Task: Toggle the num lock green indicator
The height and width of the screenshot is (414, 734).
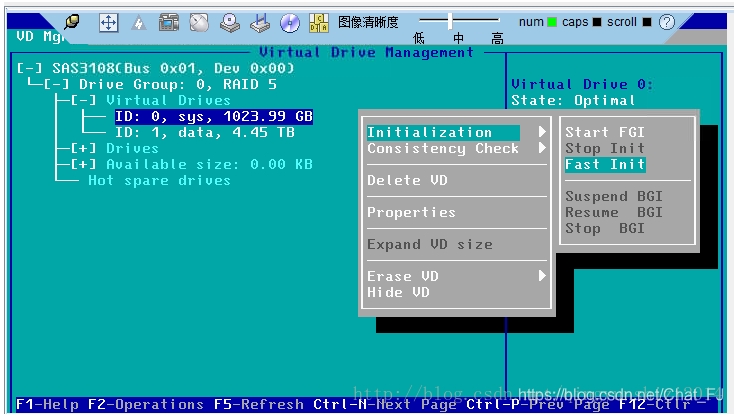Action: tap(552, 22)
